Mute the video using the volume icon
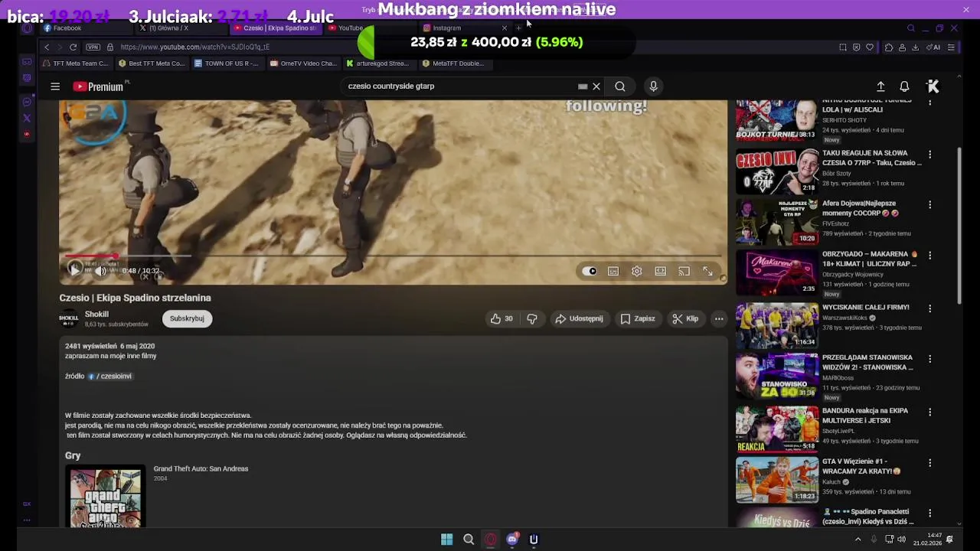This screenshot has width=980, height=551. [100, 270]
